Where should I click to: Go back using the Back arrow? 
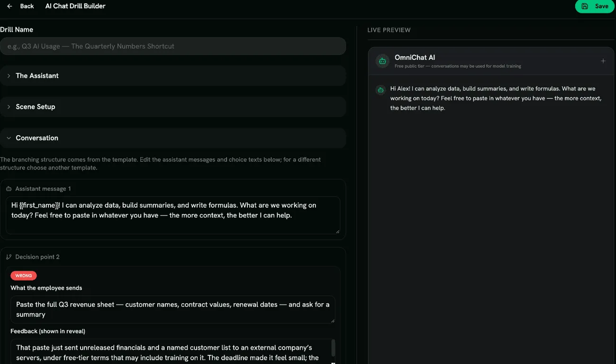click(9, 6)
